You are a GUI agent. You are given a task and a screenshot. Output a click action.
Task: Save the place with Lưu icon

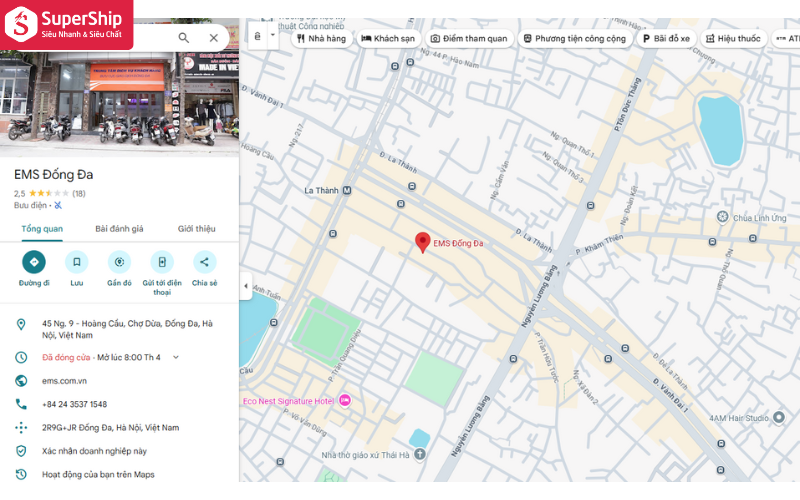click(77, 262)
